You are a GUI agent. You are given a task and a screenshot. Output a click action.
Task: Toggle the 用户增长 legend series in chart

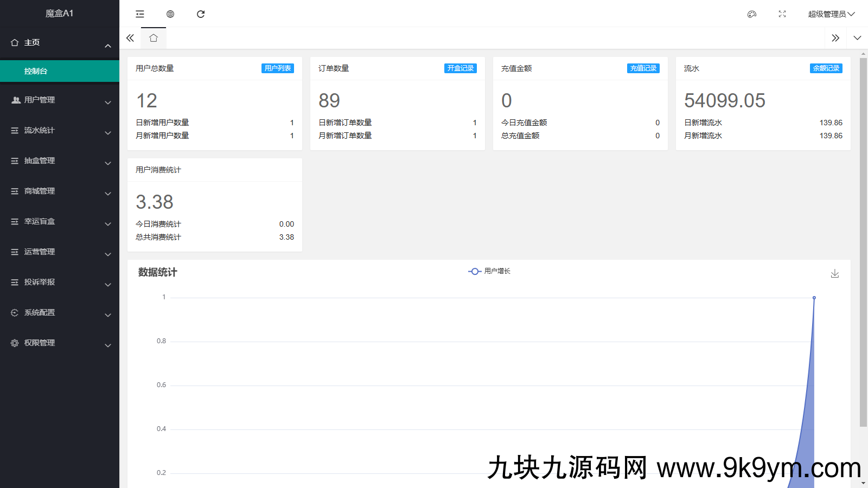489,271
